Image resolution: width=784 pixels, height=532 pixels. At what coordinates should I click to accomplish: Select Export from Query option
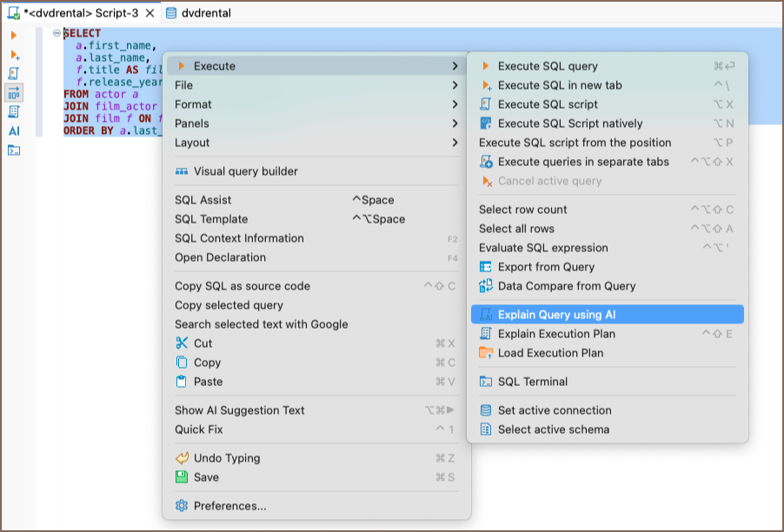click(x=546, y=267)
